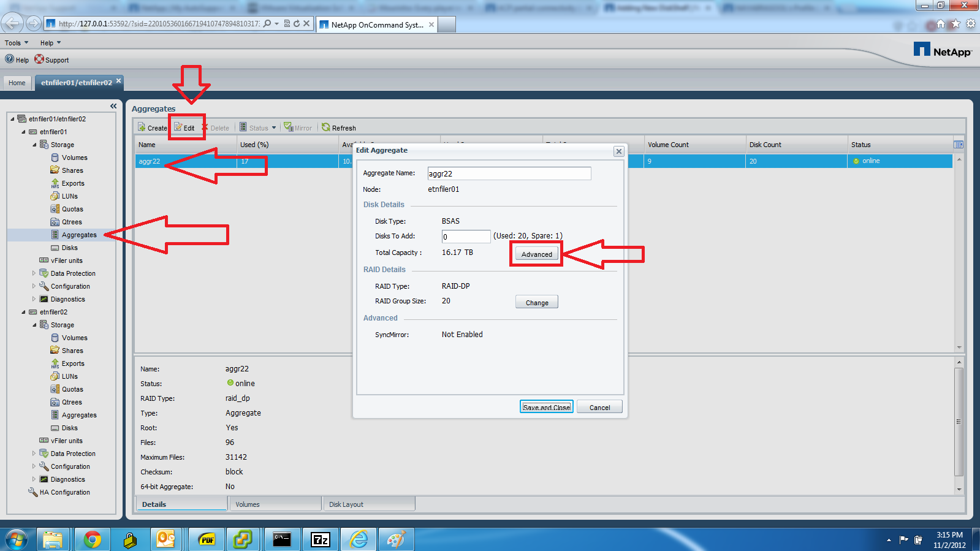Open the PDF application on taskbar
Viewport: 980px width, 551px height.
(207, 539)
